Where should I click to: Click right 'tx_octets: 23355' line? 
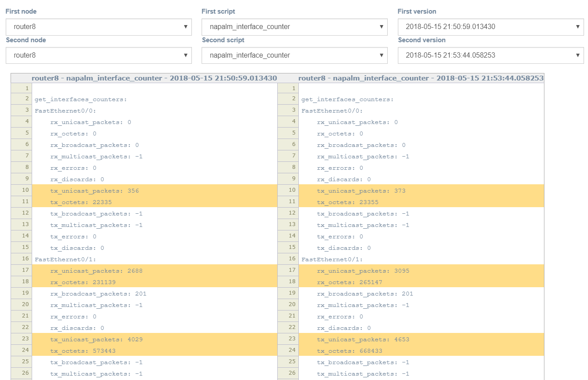click(x=421, y=202)
